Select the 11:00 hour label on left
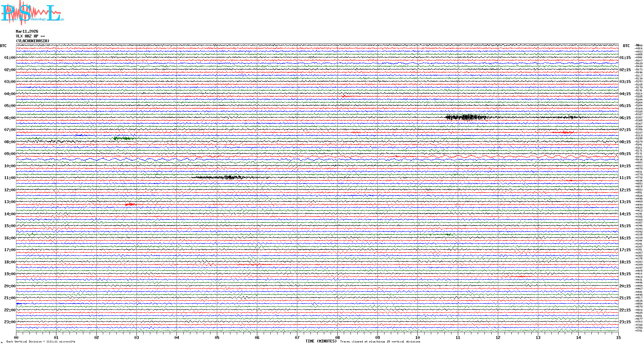Image resolution: width=644 pixels, height=346 pixels. 10,178
